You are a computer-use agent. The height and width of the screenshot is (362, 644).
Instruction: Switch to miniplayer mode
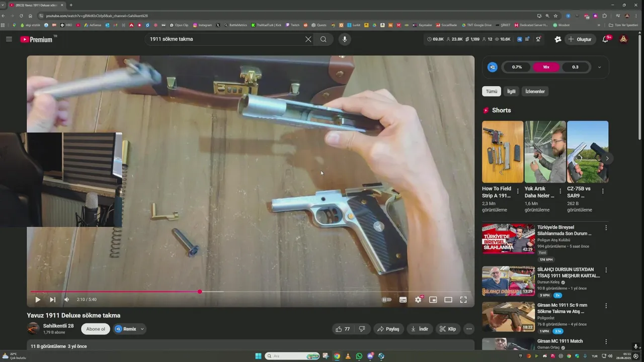coord(433,300)
